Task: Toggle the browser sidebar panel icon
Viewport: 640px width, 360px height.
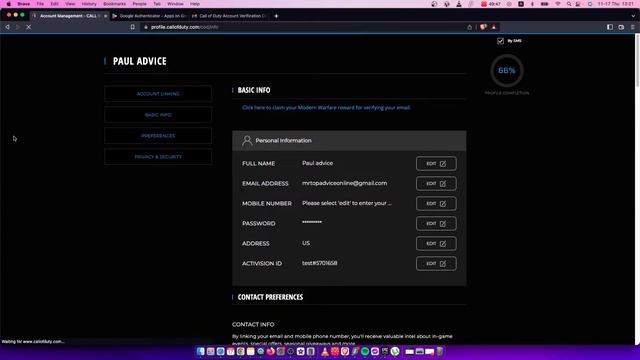Action: coord(610,27)
